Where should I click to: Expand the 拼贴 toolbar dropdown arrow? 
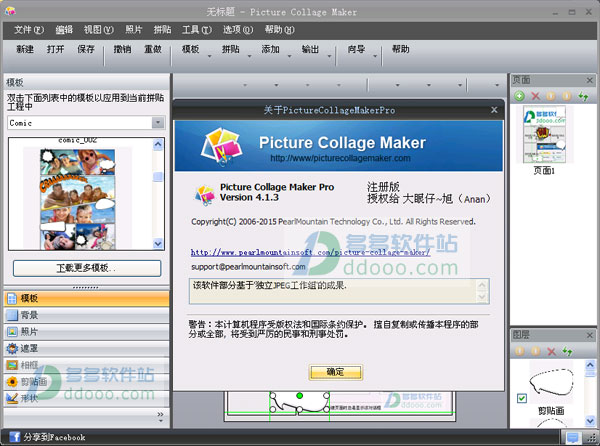[x=249, y=56]
